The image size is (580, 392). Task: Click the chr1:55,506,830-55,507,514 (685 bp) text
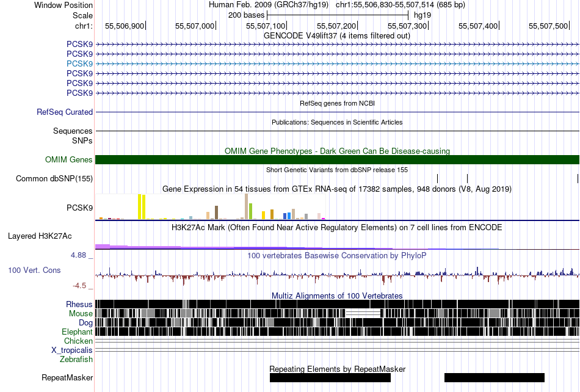pyautogui.click(x=401, y=5)
